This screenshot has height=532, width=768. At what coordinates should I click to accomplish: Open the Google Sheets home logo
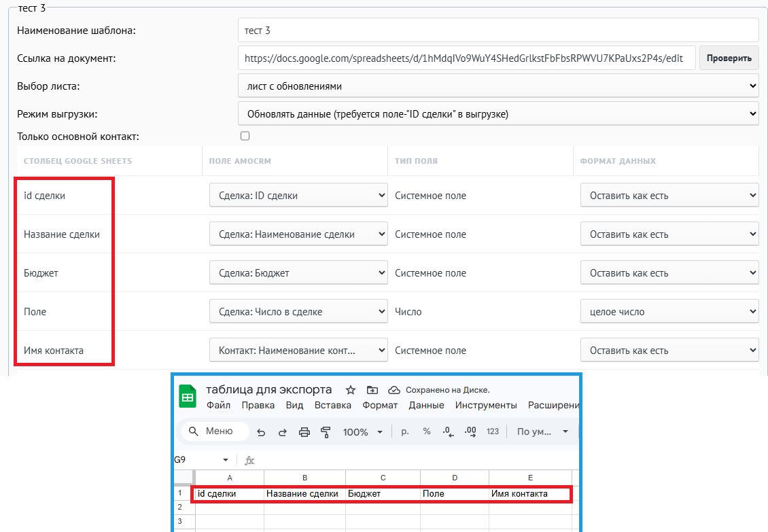[188, 396]
